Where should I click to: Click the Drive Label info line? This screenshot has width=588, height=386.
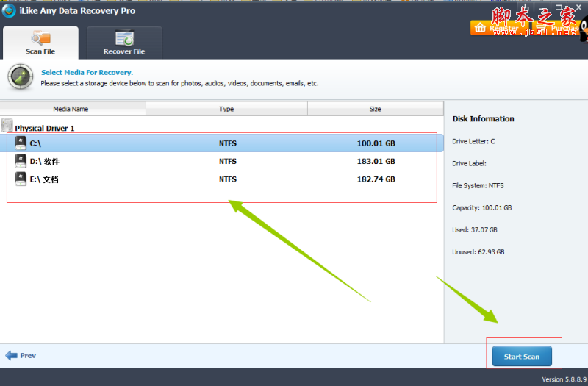469,163
